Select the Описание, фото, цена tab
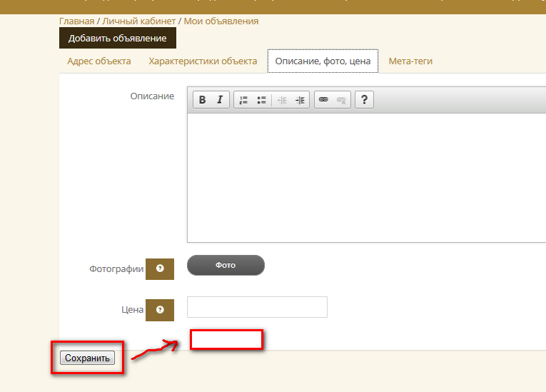Viewport: 546px width, 392px height. click(323, 61)
